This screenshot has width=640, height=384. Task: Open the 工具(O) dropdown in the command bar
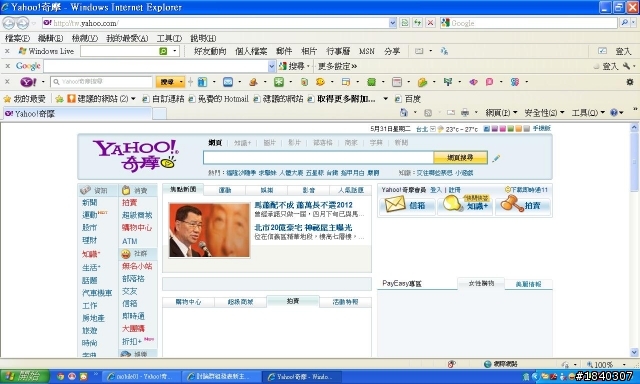tap(588, 112)
